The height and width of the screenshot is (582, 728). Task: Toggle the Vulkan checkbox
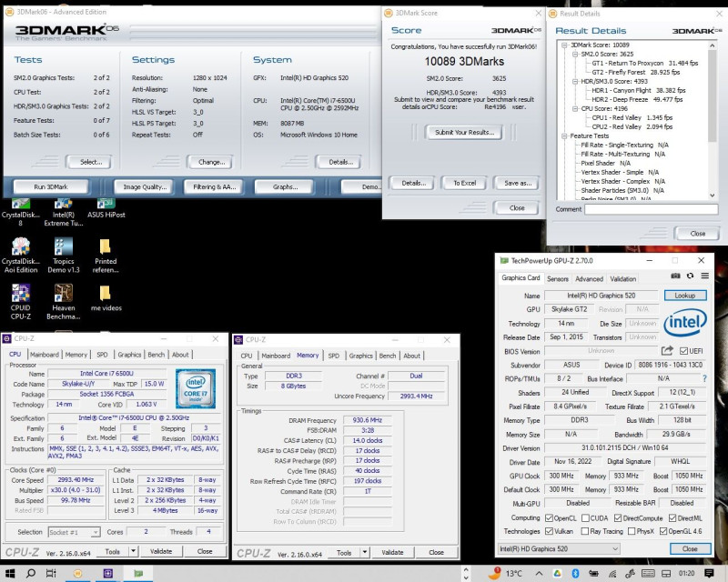549,531
